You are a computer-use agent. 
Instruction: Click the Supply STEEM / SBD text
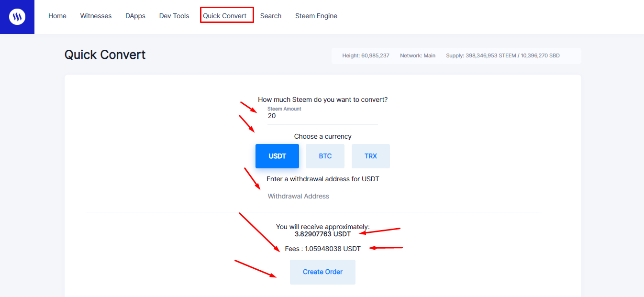tap(503, 55)
